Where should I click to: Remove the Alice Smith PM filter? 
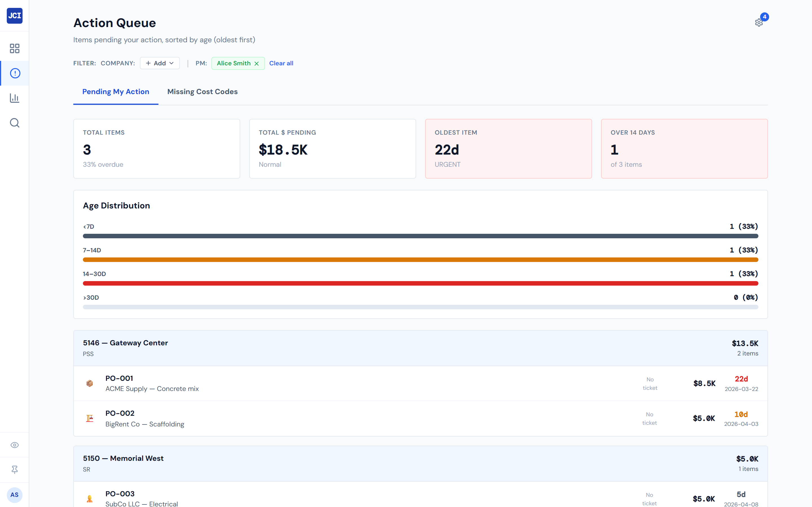click(257, 63)
